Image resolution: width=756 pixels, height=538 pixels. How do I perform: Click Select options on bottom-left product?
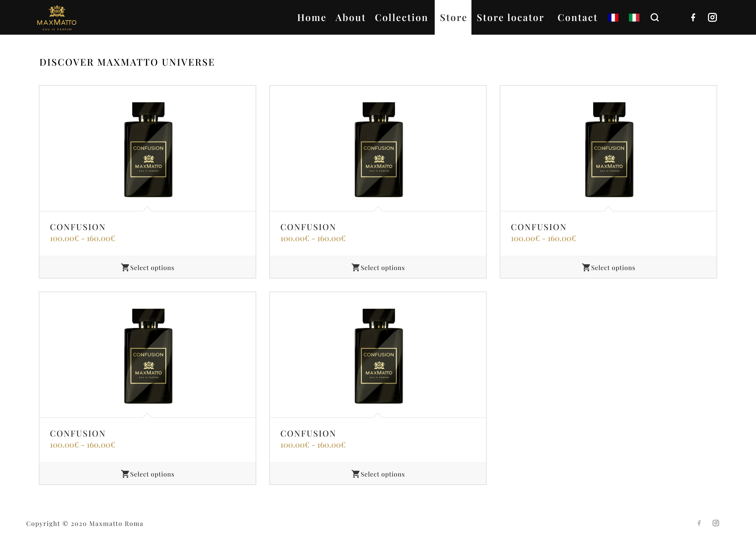pyautogui.click(x=148, y=474)
